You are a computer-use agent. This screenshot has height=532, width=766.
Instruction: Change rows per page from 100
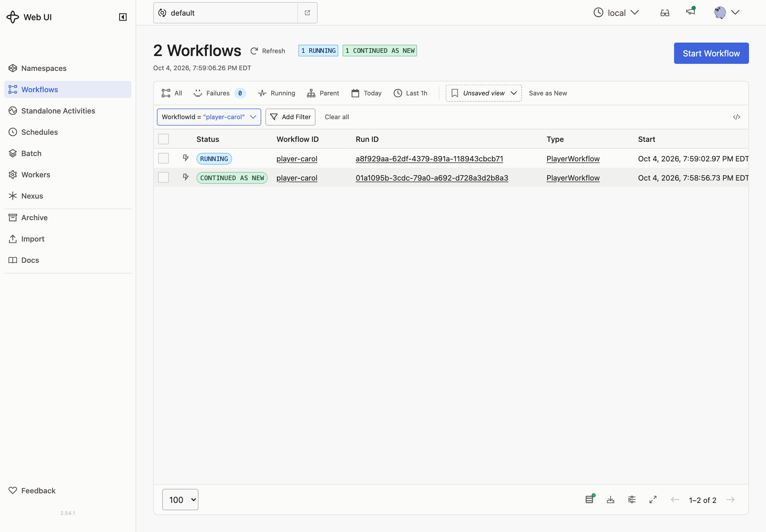(x=180, y=500)
